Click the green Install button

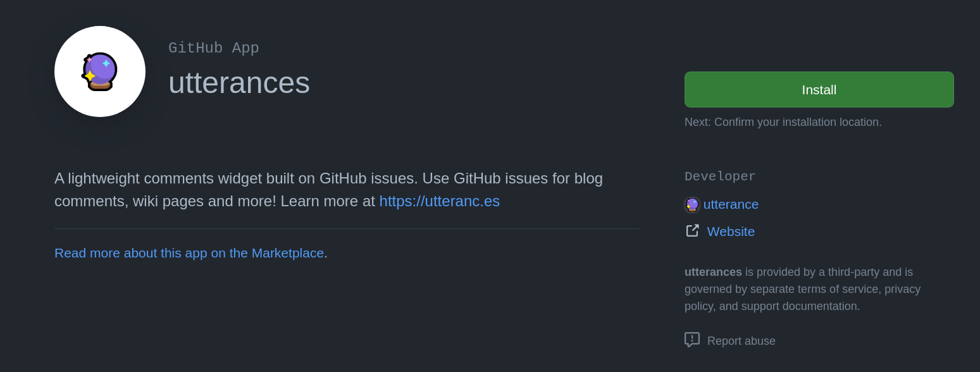point(819,90)
